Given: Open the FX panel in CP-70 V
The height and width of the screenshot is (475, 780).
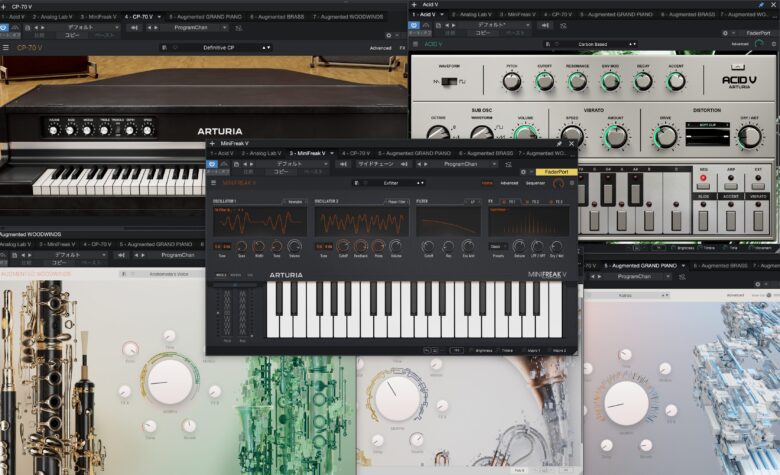Looking at the screenshot, I should point(402,48).
